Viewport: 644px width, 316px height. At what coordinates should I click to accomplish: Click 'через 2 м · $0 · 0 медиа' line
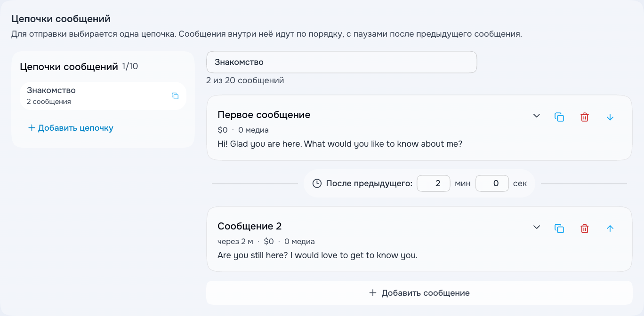point(266,242)
